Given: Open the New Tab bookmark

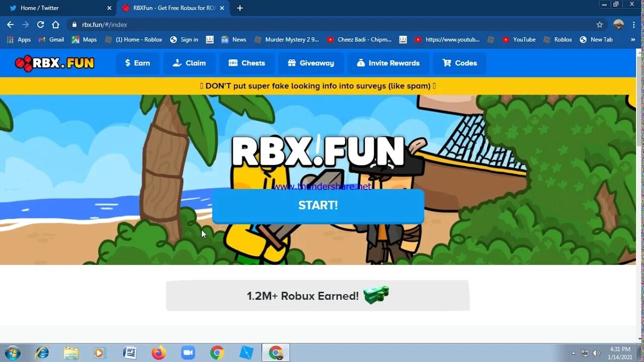Looking at the screenshot, I should coord(596,40).
